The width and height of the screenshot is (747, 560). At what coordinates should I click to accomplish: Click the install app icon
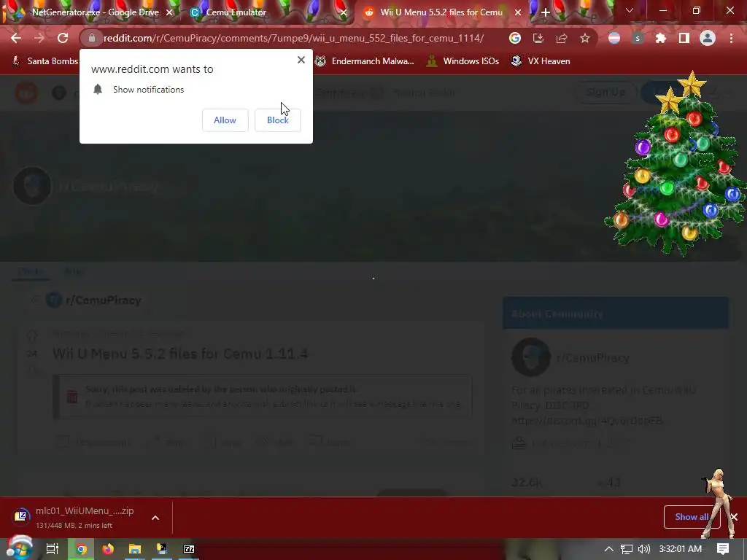click(538, 38)
